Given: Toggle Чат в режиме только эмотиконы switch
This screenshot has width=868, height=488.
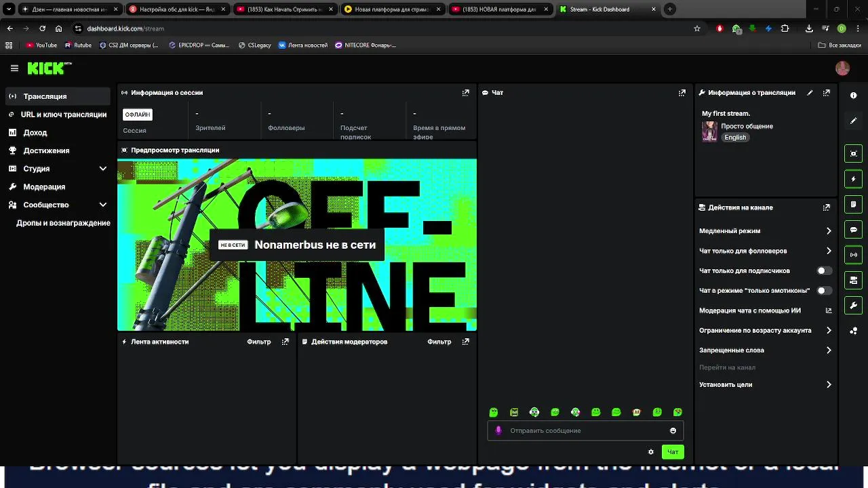Looking at the screenshot, I should 824,291.
